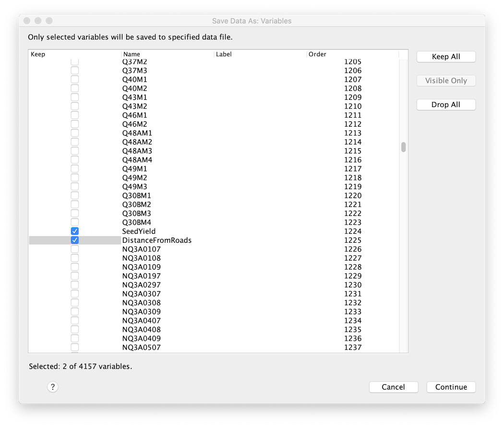Screen dimensions: 504x427
Task: Sort by the Order column header
Action: coord(353,54)
